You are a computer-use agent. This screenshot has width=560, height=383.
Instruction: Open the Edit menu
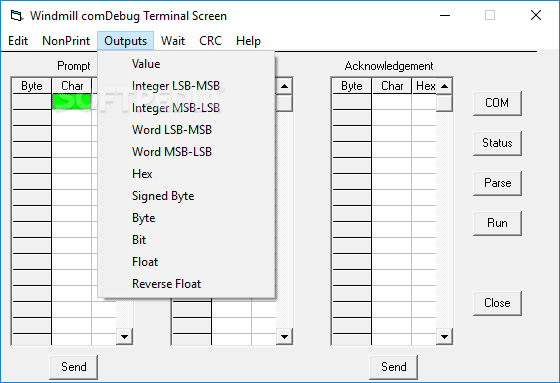tap(18, 41)
